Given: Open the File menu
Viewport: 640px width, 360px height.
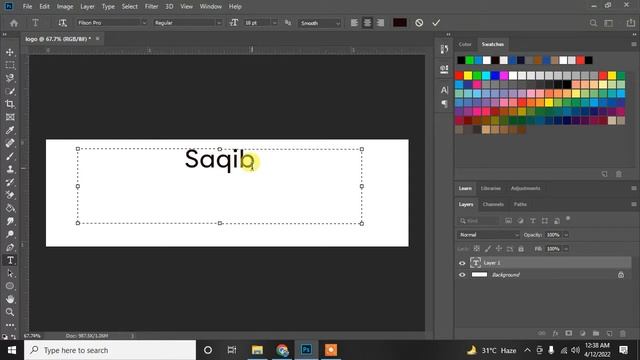Looking at the screenshot, I should click(27, 7).
